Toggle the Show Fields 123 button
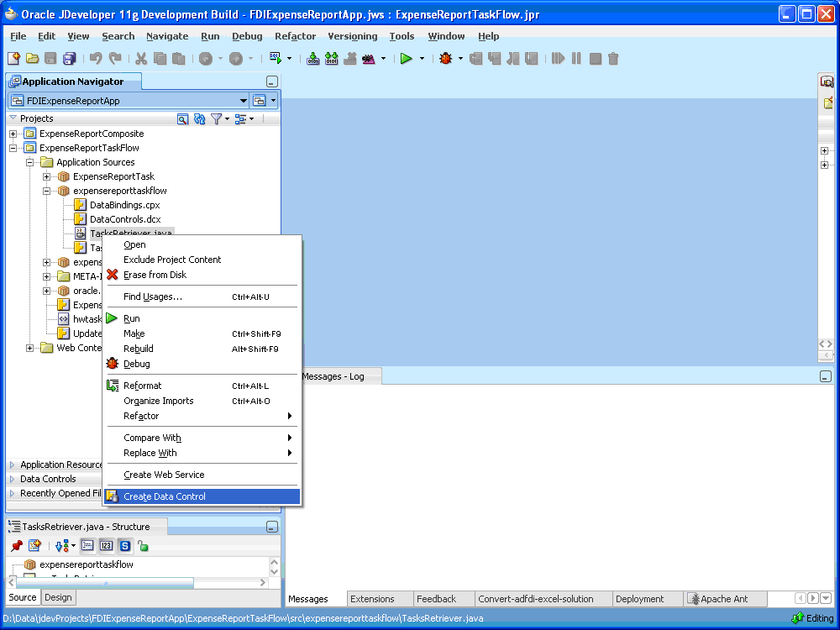Image resolution: width=840 pixels, height=630 pixels. click(106, 546)
